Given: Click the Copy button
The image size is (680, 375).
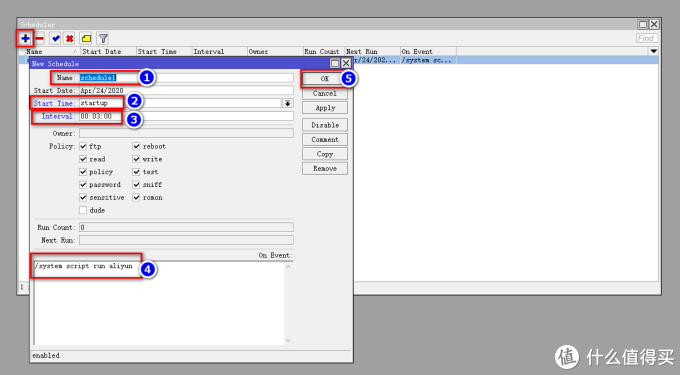Looking at the screenshot, I should click(325, 154).
